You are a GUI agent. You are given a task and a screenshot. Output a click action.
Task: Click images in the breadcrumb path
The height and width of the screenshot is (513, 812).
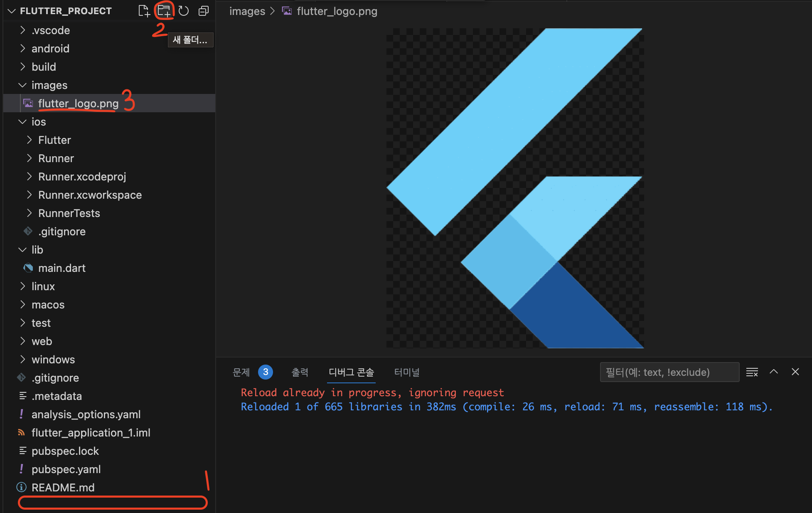click(247, 11)
